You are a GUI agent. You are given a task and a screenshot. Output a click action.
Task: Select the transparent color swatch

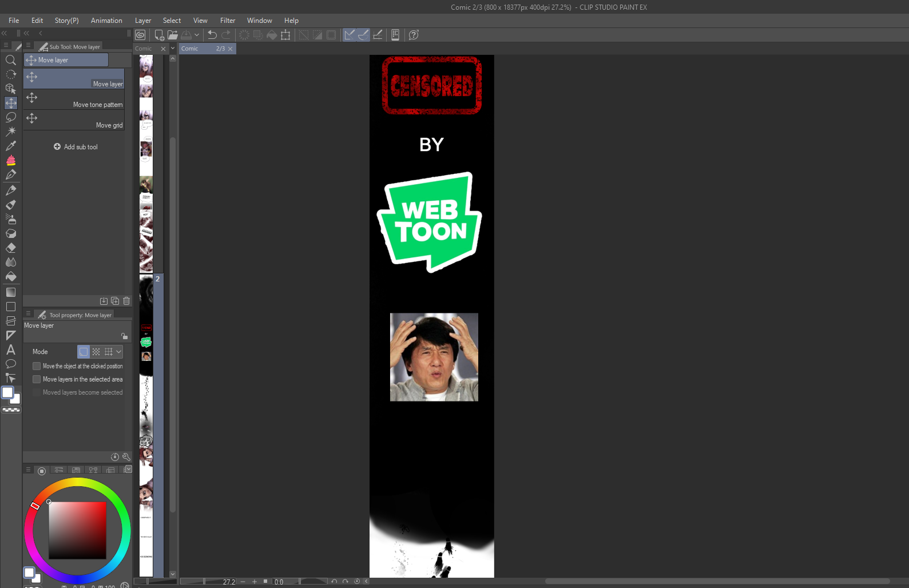(11, 410)
